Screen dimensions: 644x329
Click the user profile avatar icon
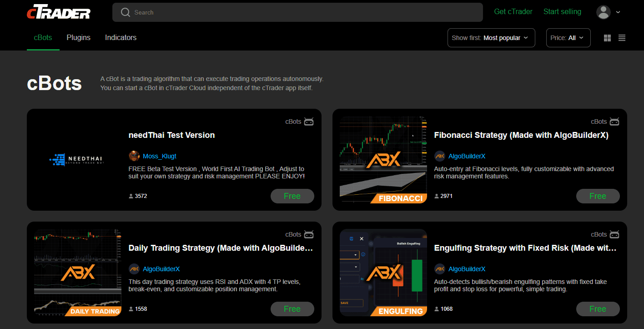603,12
